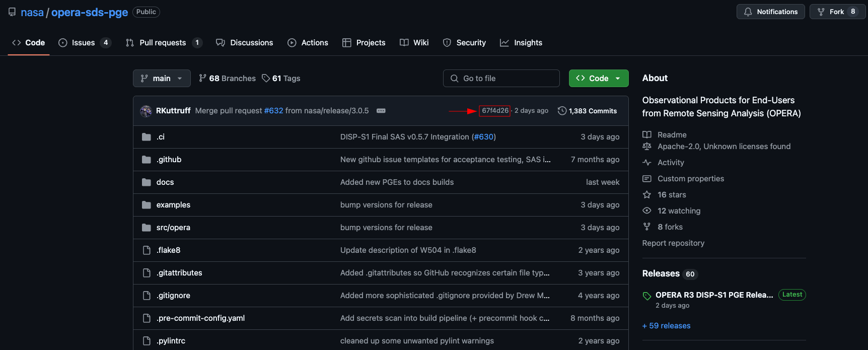Open the Pull requests tab
Screen dimensions: 868x350
[163, 43]
